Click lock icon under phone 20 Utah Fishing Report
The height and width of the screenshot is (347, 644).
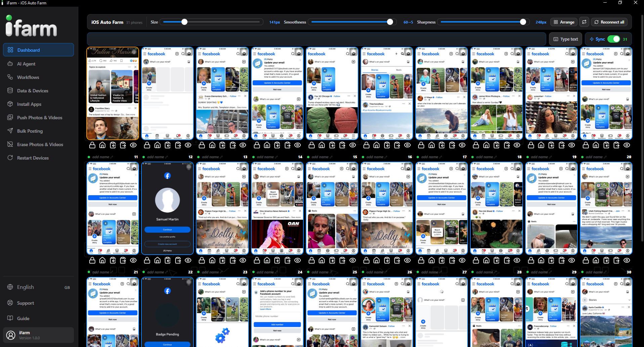pyautogui.click(x=586, y=260)
